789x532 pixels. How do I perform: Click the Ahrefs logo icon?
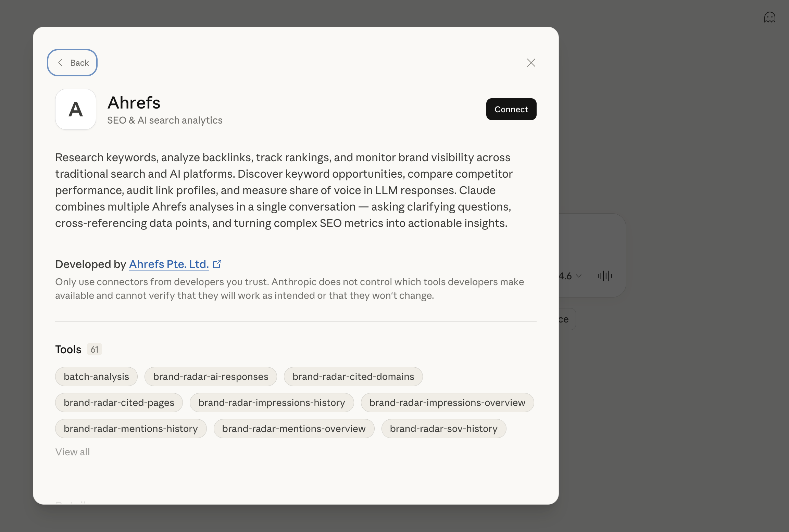[x=76, y=109]
